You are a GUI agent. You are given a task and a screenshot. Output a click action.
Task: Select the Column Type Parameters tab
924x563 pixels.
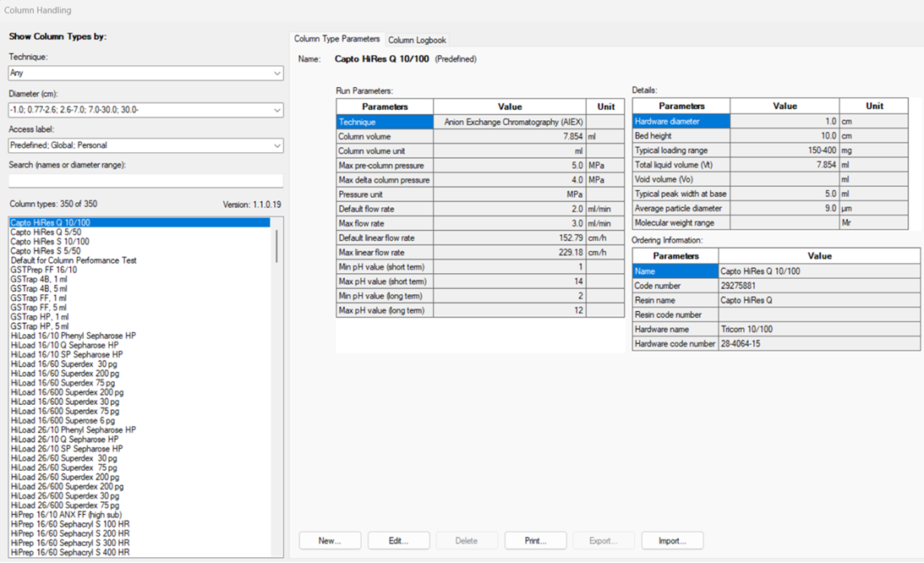pyautogui.click(x=336, y=39)
